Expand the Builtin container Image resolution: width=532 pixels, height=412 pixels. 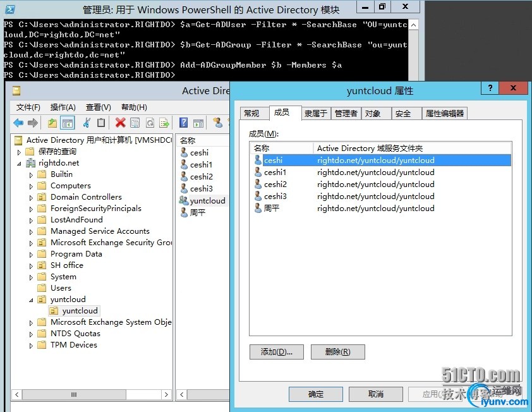tap(31, 175)
